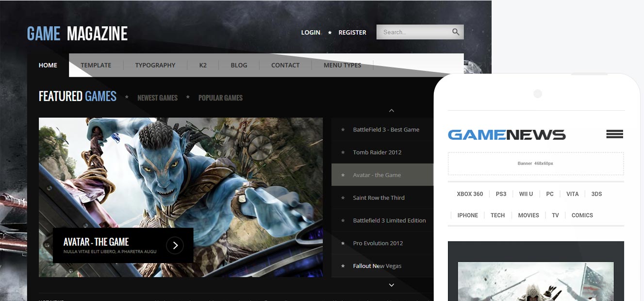Select the BLOG menu item

click(x=239, y=65)
